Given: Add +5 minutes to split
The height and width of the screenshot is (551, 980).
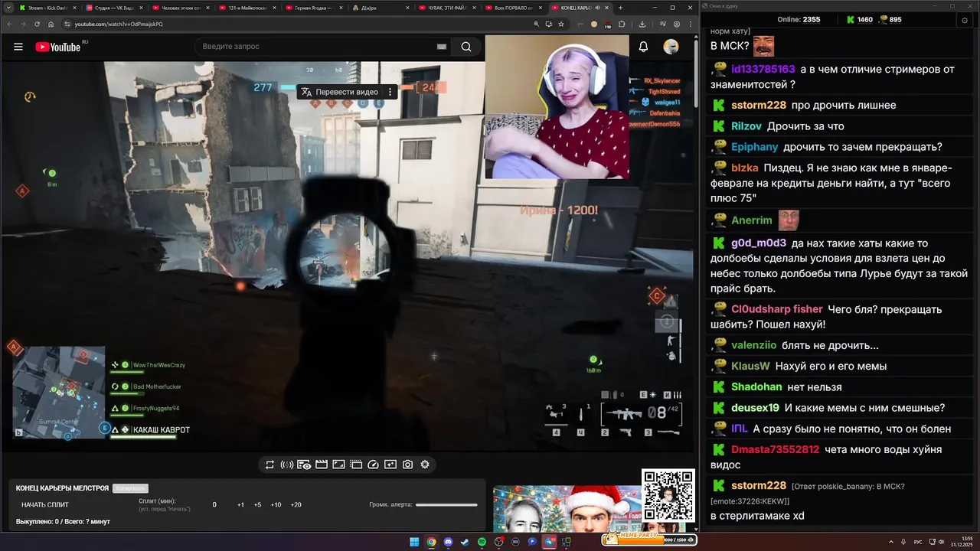Looking at the screenshot, I should coord(257,505).
